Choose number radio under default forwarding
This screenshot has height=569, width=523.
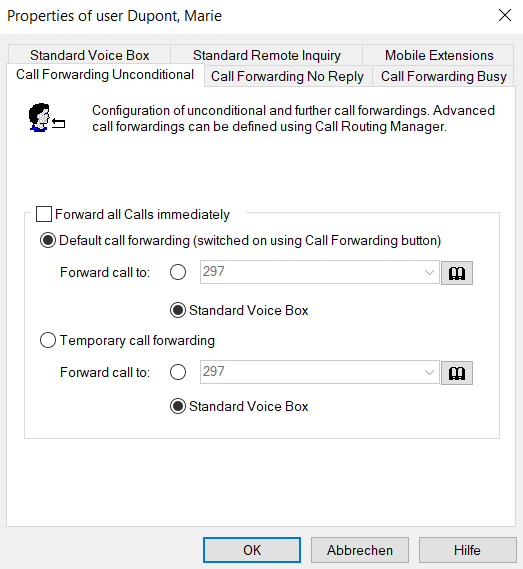[x=178, y=272]
